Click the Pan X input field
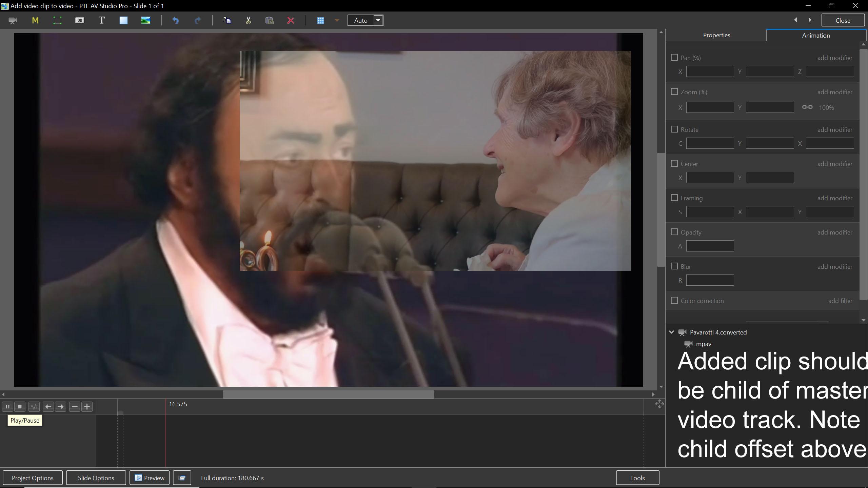This screenshot has width=868, height=488. pos(710,72)
